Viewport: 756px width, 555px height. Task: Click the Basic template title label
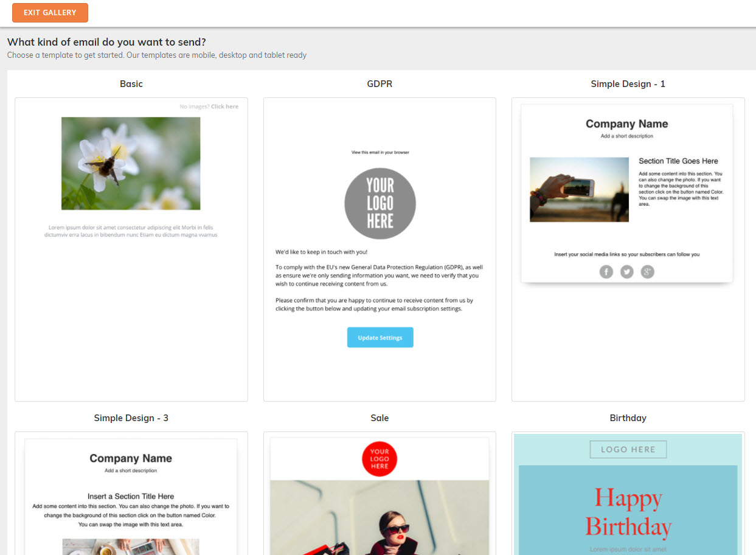131,84
